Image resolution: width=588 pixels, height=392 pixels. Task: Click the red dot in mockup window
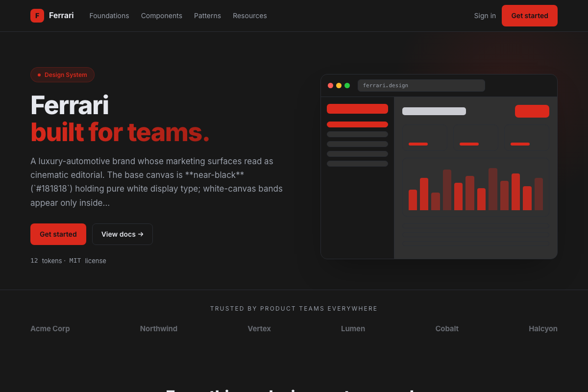331,85
